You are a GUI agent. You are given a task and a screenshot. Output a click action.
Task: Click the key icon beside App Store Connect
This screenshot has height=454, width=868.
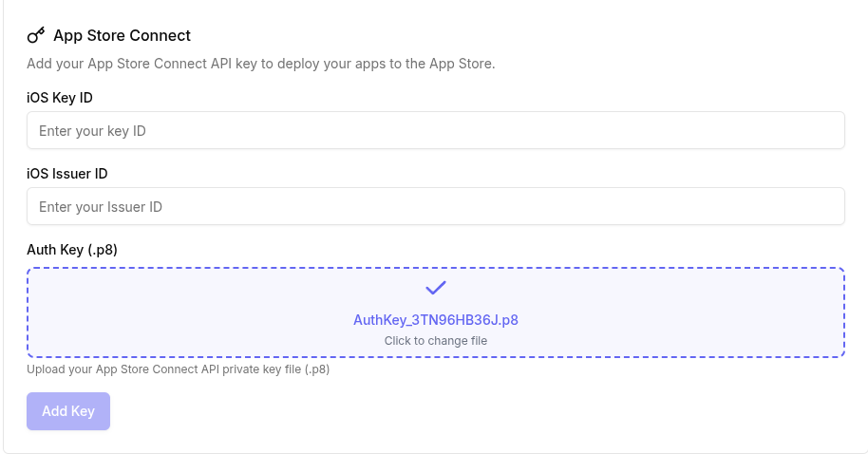[x=36, y=35]
